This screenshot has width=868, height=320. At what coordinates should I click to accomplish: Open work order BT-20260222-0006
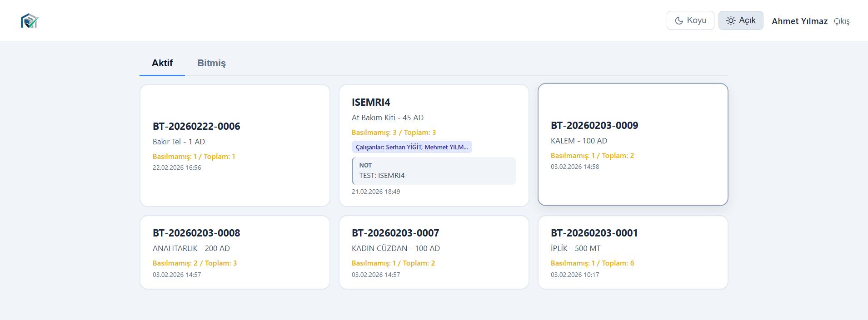(196, 127)
